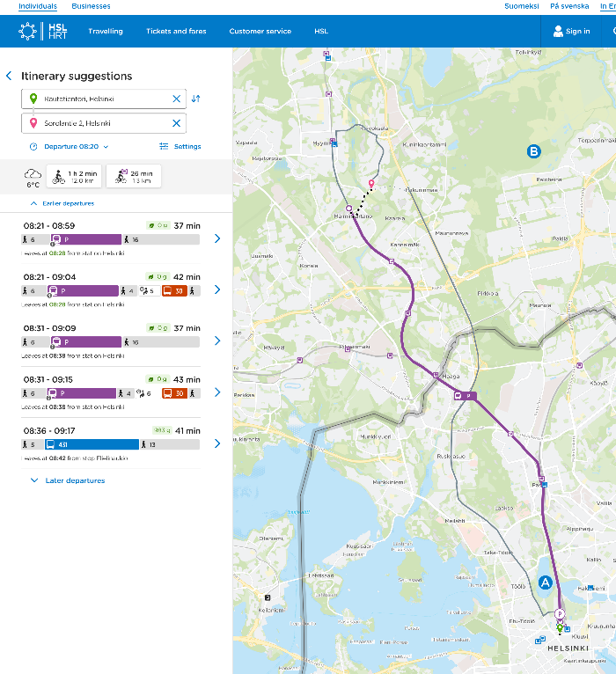616x674 pixels.
Task: Switch language to Suomeksi
Action: click(x=522, y=6)
